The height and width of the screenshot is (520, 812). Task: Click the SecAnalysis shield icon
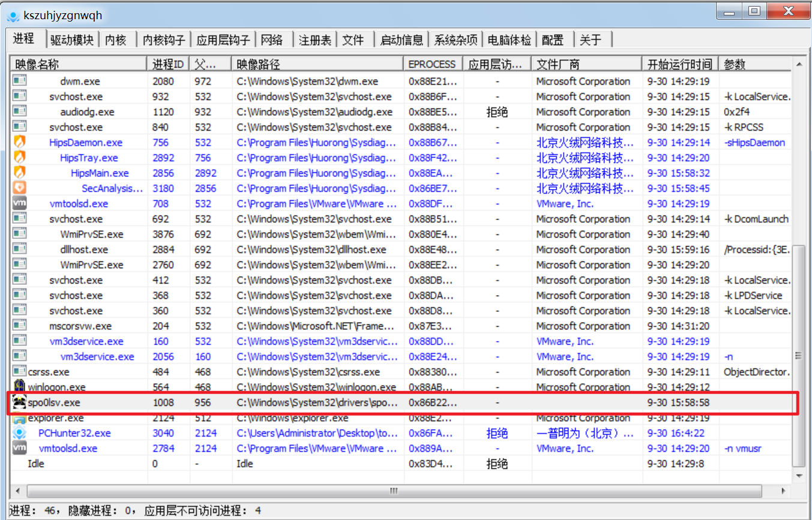tap(19, 188)
